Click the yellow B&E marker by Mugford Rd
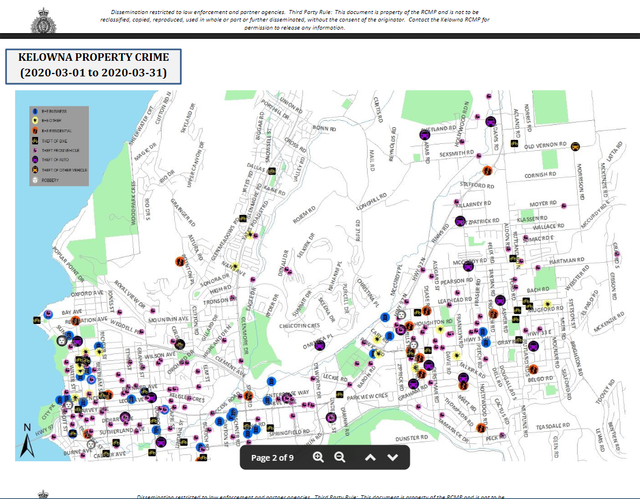The width and height of the screenshot is (640, 499). click(547, 304)
